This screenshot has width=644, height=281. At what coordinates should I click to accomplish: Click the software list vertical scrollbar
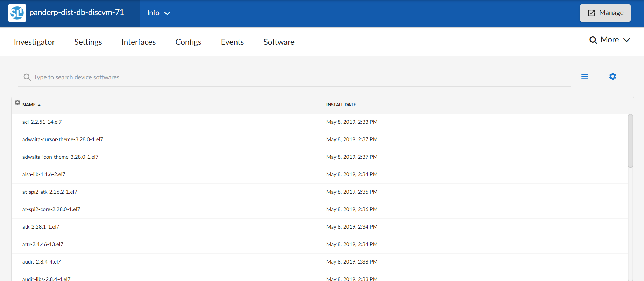tap(630, 141)
